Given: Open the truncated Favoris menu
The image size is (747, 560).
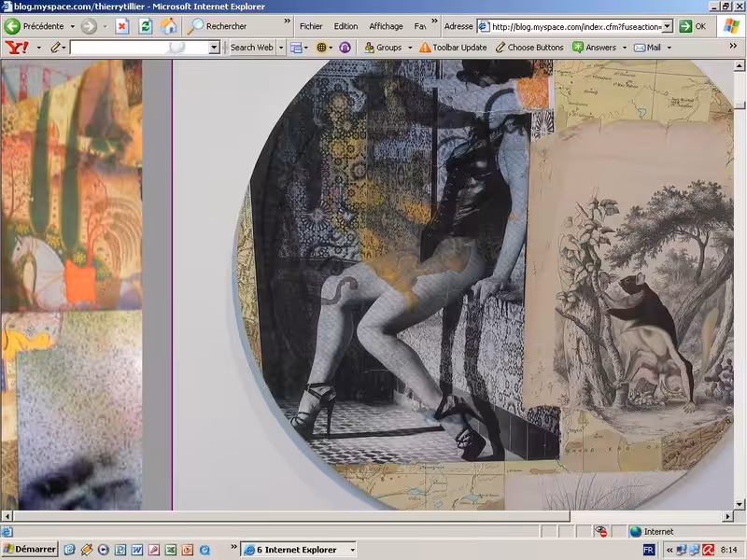Looking at the screenshot, I should [420, 26].
